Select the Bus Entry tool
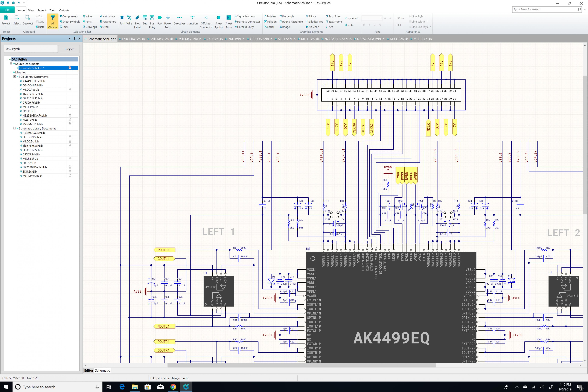Image resolution: width=588 pixels, height=392 pixels. 152,22
